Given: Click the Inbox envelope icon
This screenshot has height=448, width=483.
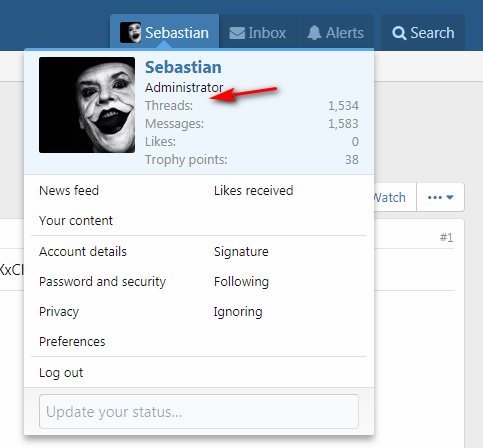Looking at the screenshot, I should coord(237,33).
